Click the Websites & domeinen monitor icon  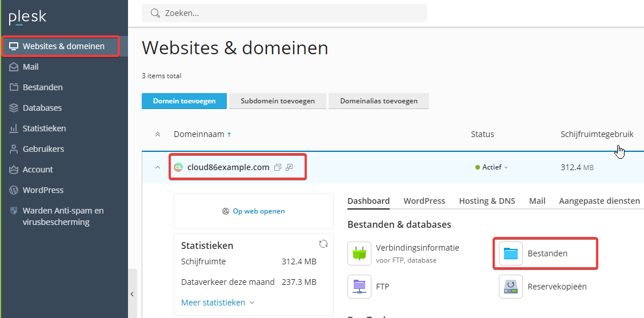pos(14,46)
